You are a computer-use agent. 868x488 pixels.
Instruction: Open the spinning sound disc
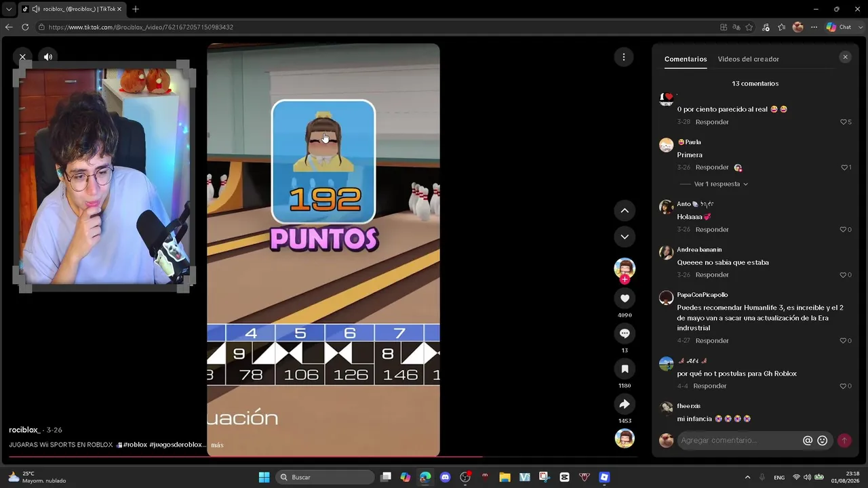pos(625,439)
